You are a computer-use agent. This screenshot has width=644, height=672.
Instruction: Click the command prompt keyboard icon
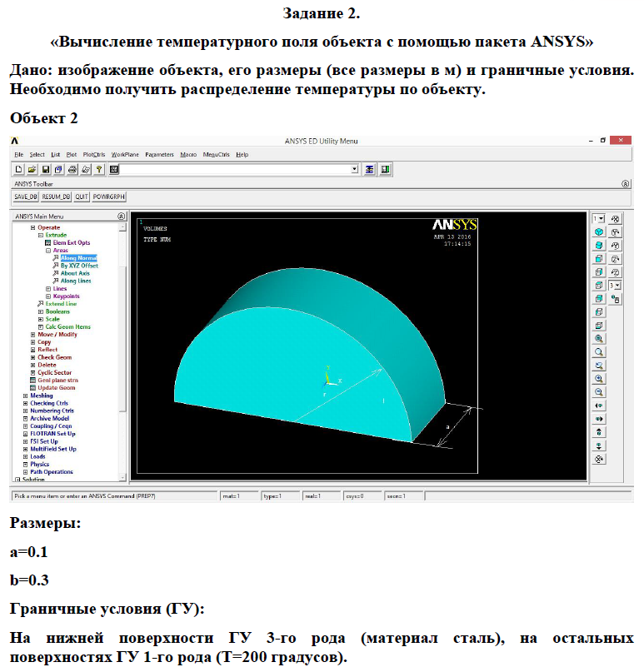click(113, 169)
